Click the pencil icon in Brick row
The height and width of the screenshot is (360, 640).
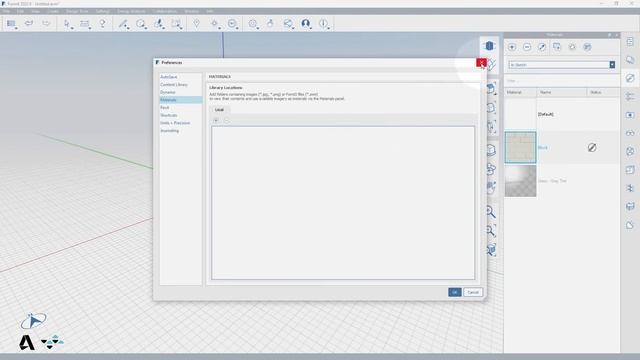592,148
